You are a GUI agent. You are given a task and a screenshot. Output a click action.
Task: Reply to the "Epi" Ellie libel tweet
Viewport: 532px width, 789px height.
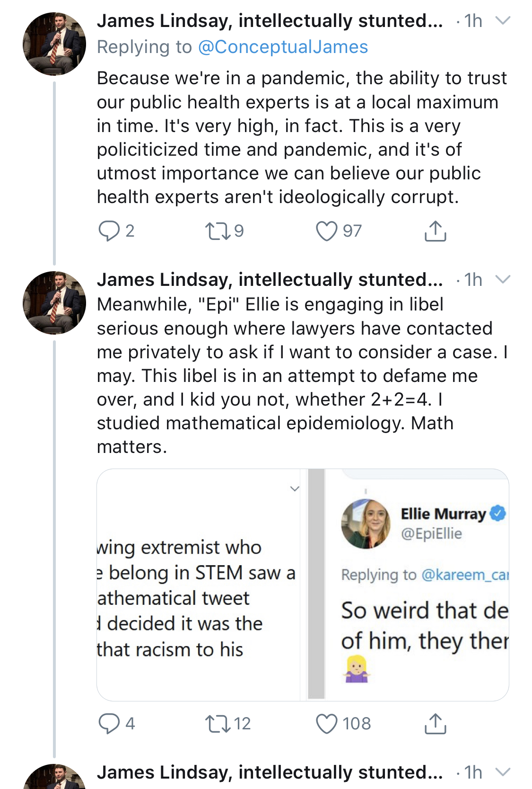click(109, 724)
